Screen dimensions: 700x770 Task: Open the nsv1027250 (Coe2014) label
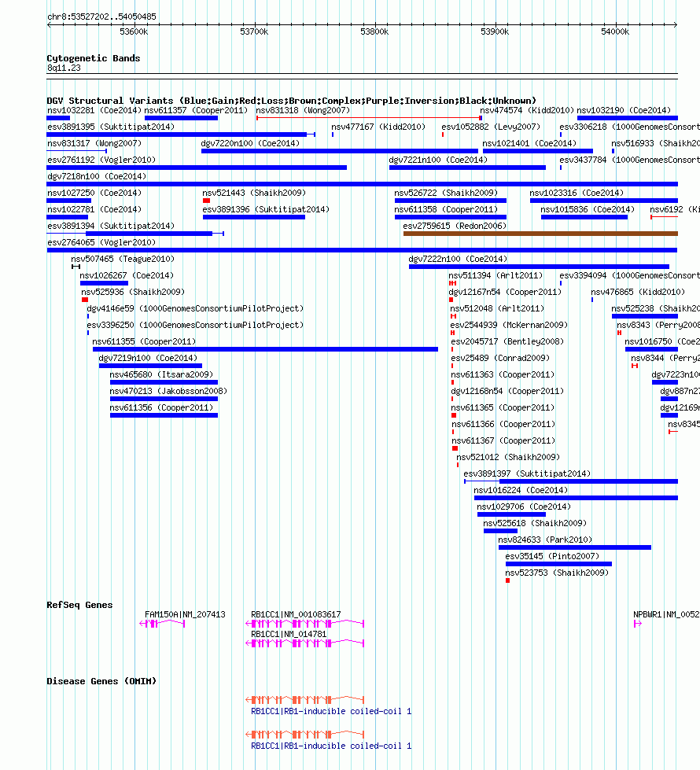pos(94,193)
